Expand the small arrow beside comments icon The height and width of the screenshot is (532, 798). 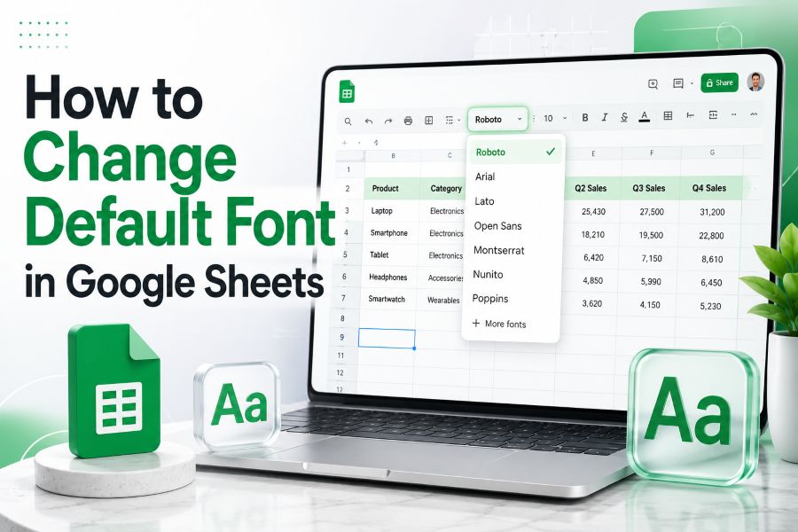coord(692,83)
